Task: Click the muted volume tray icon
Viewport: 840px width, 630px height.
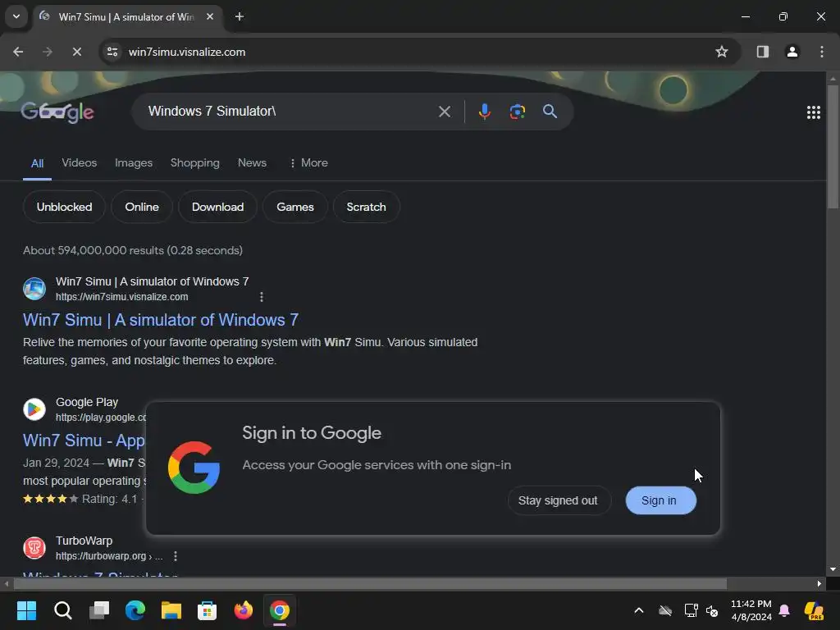Action: 712,610
